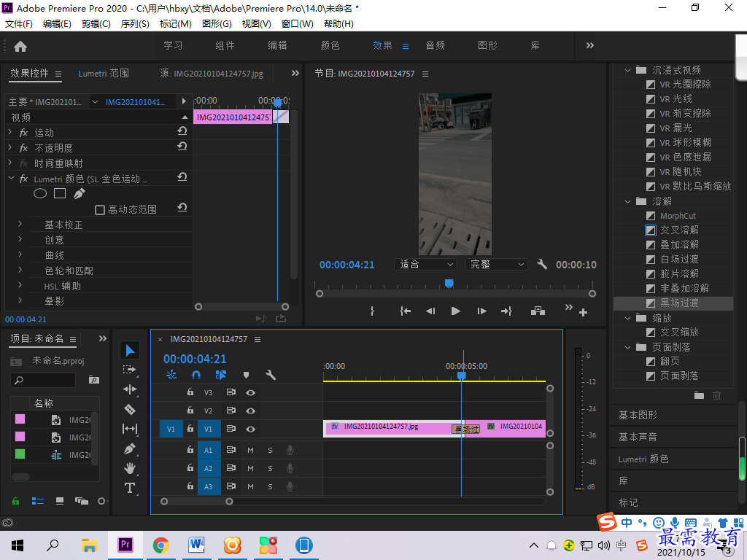Viewport: 747px width, 560px height.
Task: Play the program monitor
Action: [x=455, y=311]
